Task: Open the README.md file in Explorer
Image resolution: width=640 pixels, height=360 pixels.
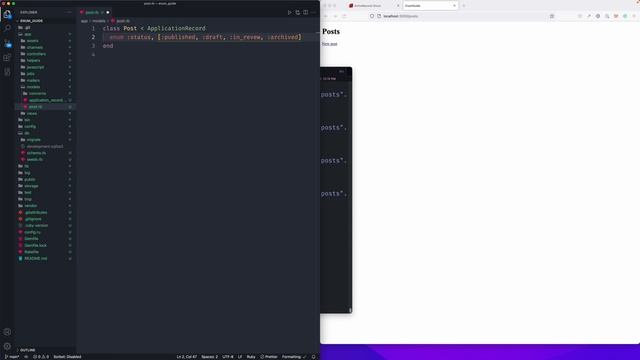Action: [x=36, y=258]
